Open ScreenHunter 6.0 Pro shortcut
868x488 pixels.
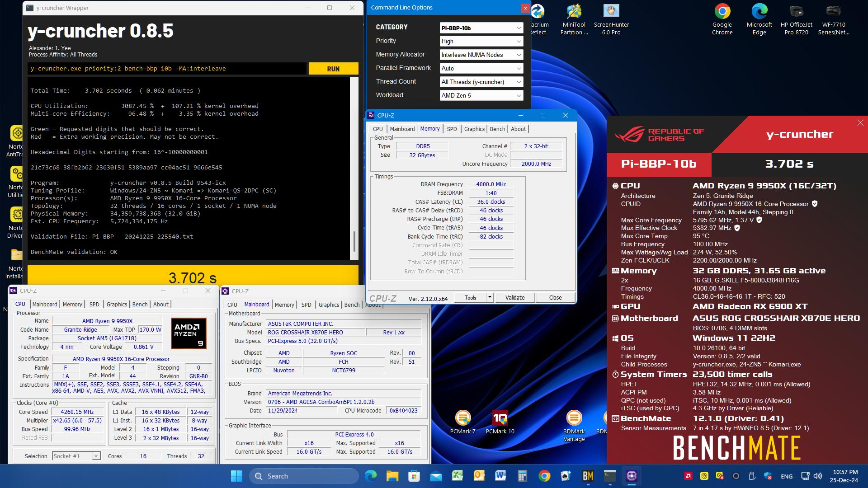tap(611, 19)
